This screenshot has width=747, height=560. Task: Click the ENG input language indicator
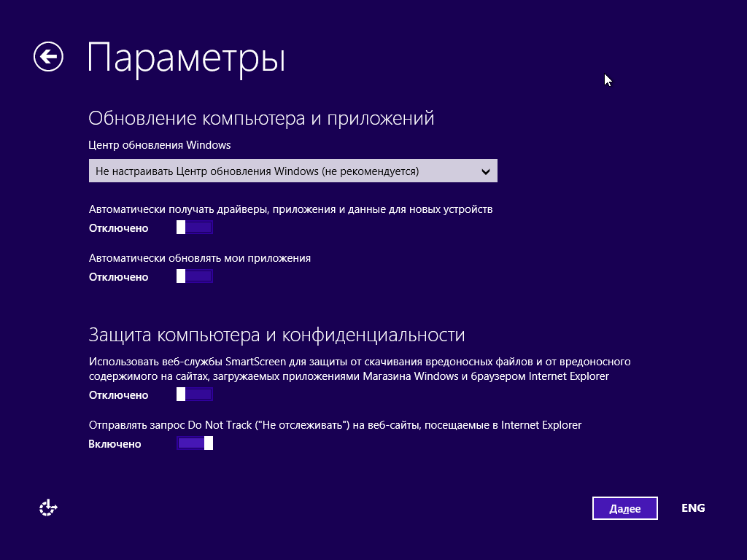click(692, 508)
